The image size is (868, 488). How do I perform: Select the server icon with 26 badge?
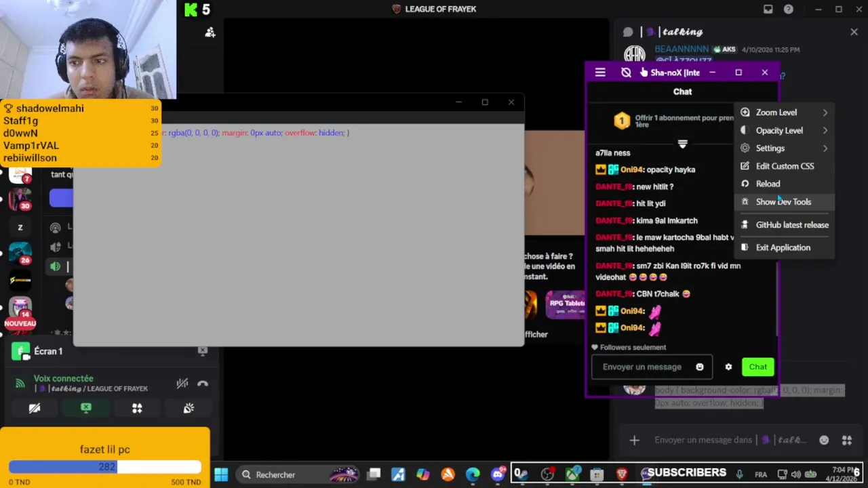tap(20, 253)
